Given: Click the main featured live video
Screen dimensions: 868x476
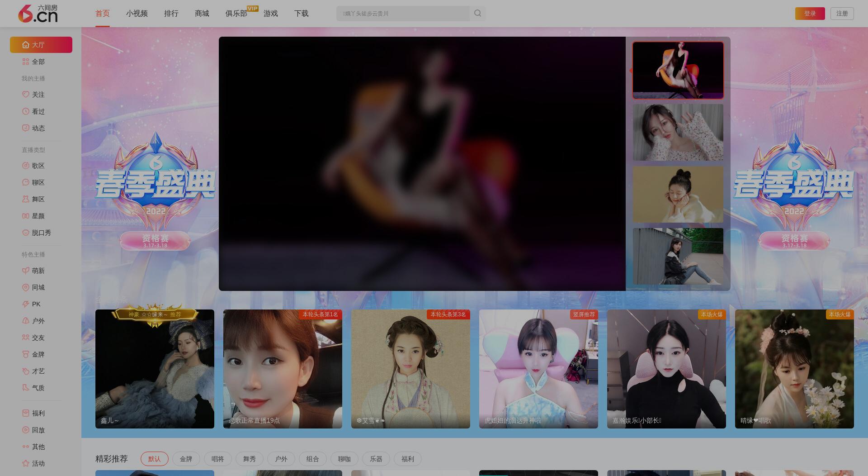Looking at the screenshot, I should tap(422, 164).
